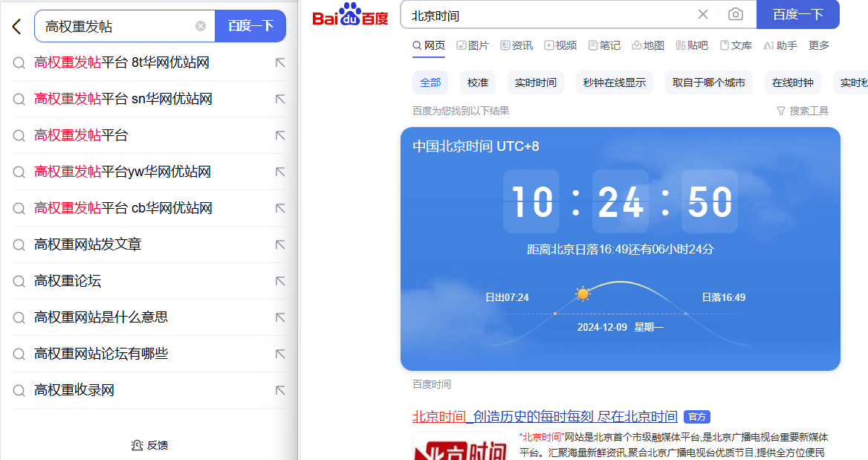Fill search with 高权重论坛 using arrow icon
The width and height of the screenshot is (868, 460).
[x=280, y=281]
